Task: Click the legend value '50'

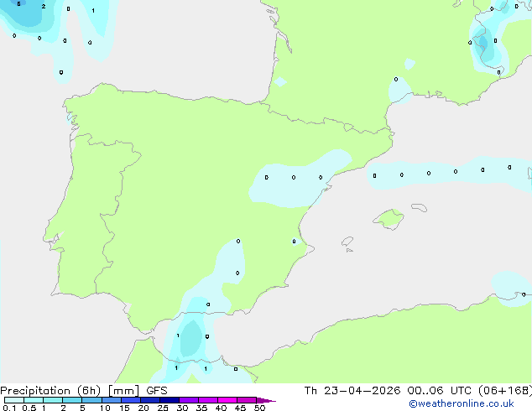Action: (x=260, y=408)
